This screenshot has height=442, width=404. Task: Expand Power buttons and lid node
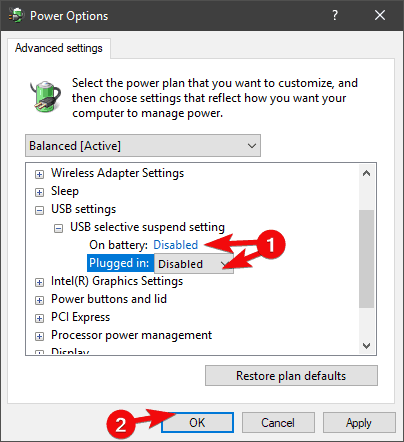39,300
